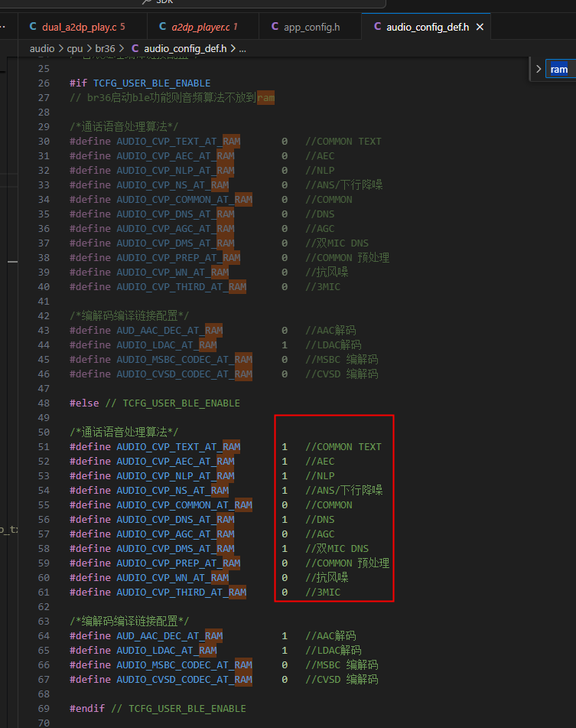This screenshot has width=576, height=728.
Task: Click AUDIO_CVP_AEC_AT_RAM on line 31
Action: 175,155
